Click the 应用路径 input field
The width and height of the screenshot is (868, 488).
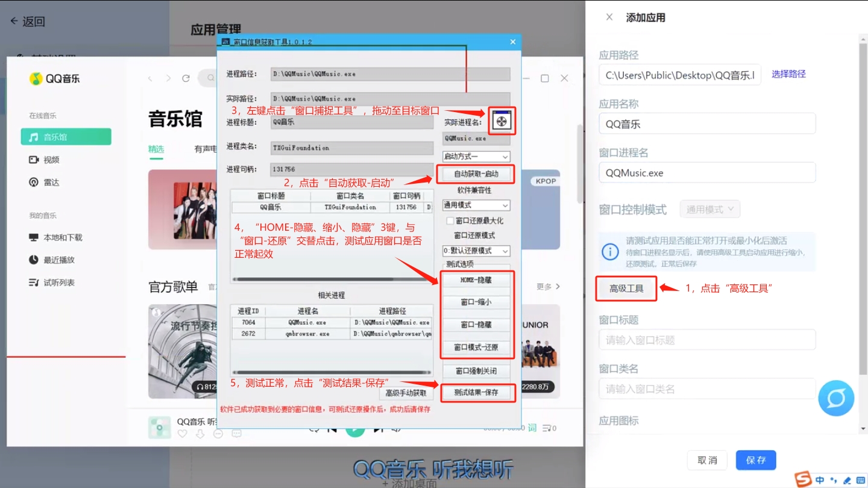click(680, 75)
